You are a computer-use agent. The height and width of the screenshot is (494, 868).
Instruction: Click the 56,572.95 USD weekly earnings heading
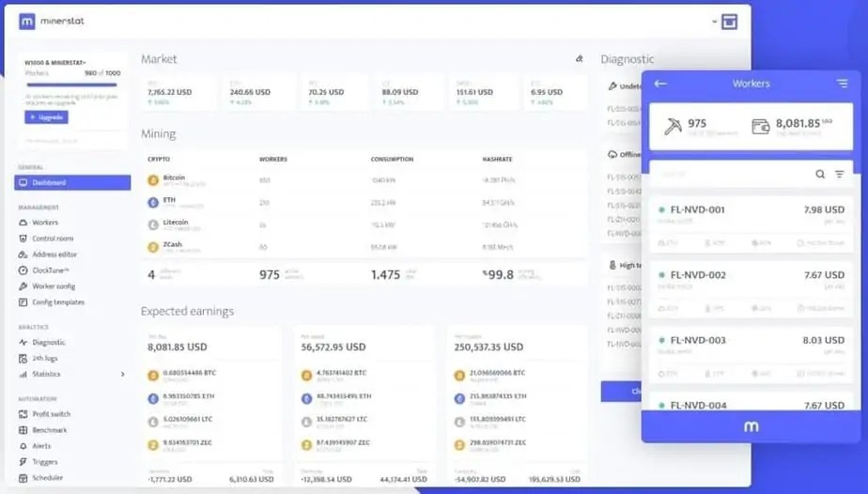coord(333,347)
